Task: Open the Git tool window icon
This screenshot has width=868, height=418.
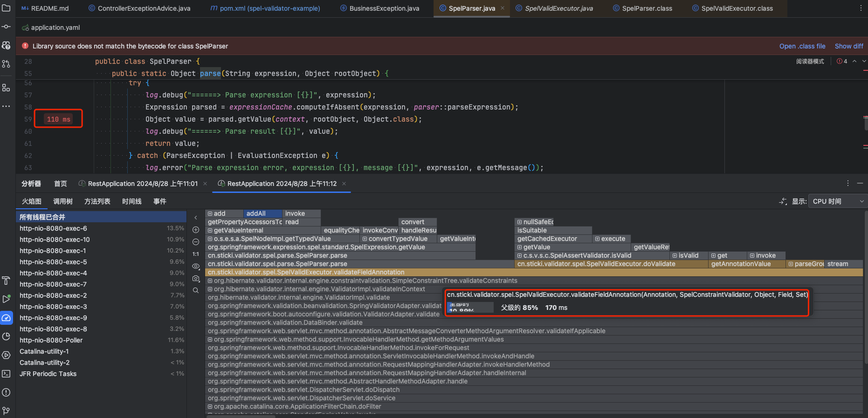Action: [6, 411]
